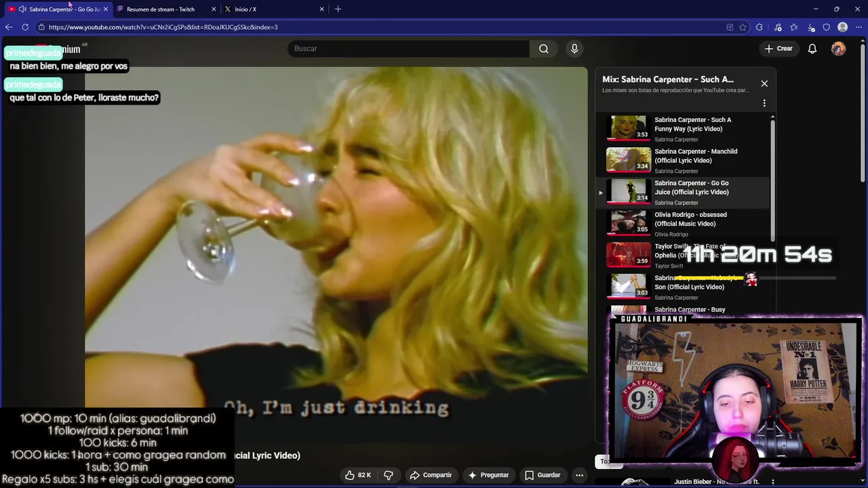Play Such A Funny Way lyric video
This screenshot has height=488, width=868.
click(693, 124)
